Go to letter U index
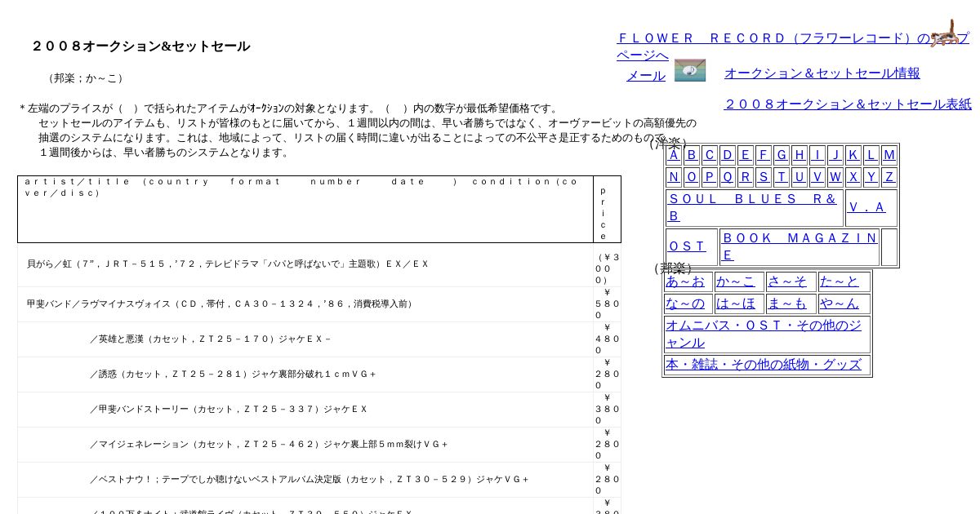The height and width of the screenshot is (514, 980). tap(800, 177)
